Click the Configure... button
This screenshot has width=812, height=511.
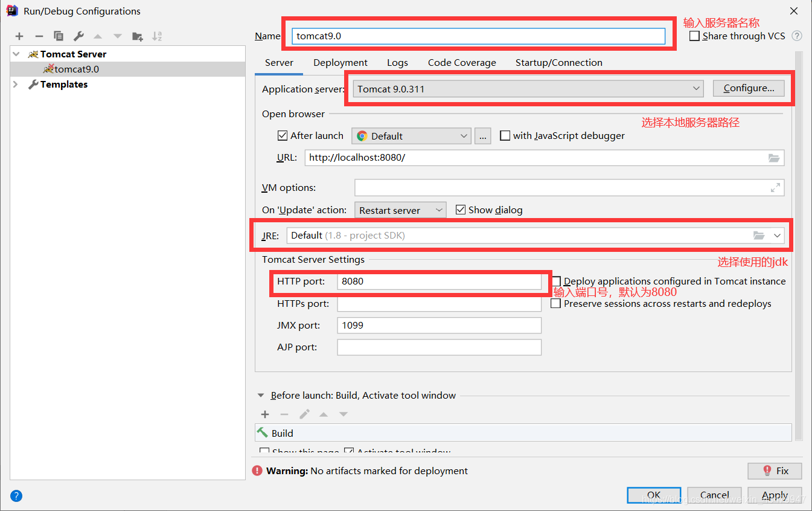coord(749,88)
